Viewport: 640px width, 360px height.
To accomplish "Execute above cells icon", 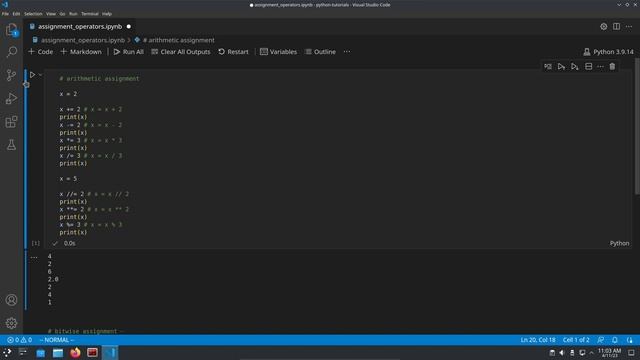I will (561, 67).
